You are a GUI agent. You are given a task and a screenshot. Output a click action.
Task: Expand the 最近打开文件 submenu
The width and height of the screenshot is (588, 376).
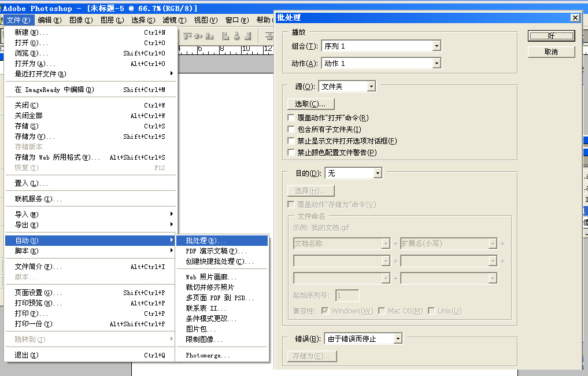90,74
